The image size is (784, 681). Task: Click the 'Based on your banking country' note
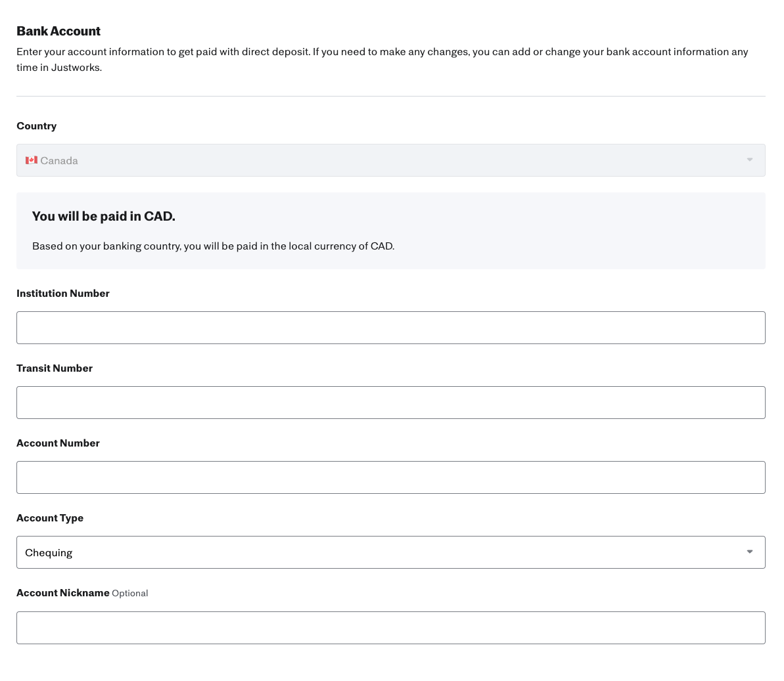click(214, 246)
